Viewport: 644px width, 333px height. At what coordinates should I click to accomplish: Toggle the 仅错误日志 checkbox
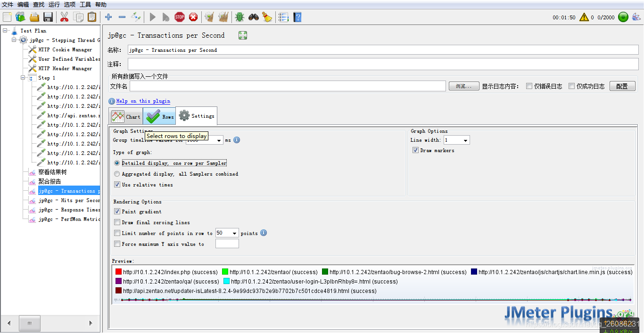click(529, 86)
